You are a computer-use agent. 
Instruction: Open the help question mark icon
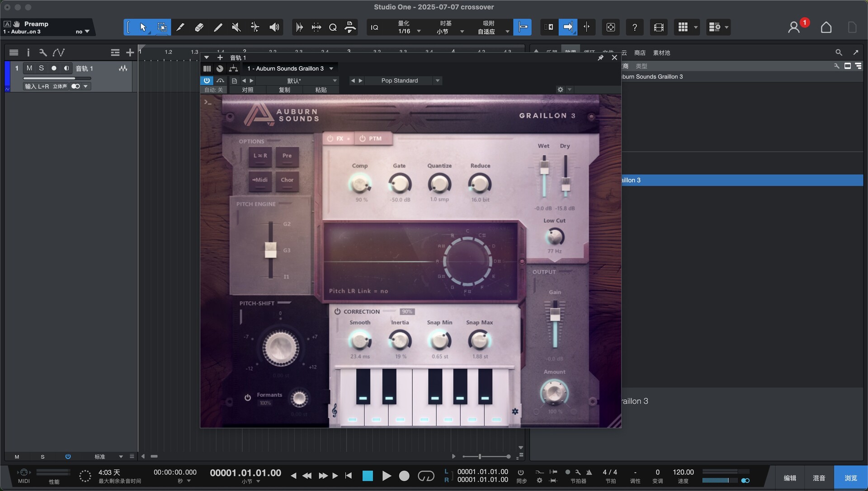[635, 27]
